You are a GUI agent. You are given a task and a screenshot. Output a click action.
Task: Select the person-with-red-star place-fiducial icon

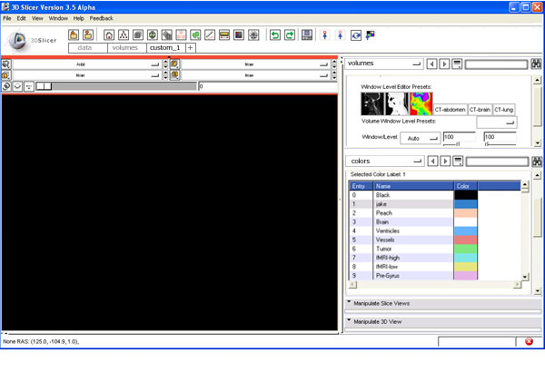click(x=341, y=34)
